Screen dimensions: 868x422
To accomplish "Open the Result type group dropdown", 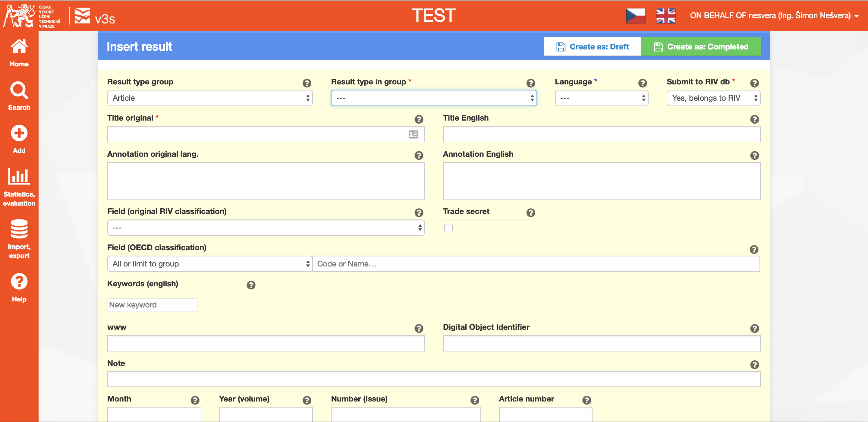I will click(209, 98).
